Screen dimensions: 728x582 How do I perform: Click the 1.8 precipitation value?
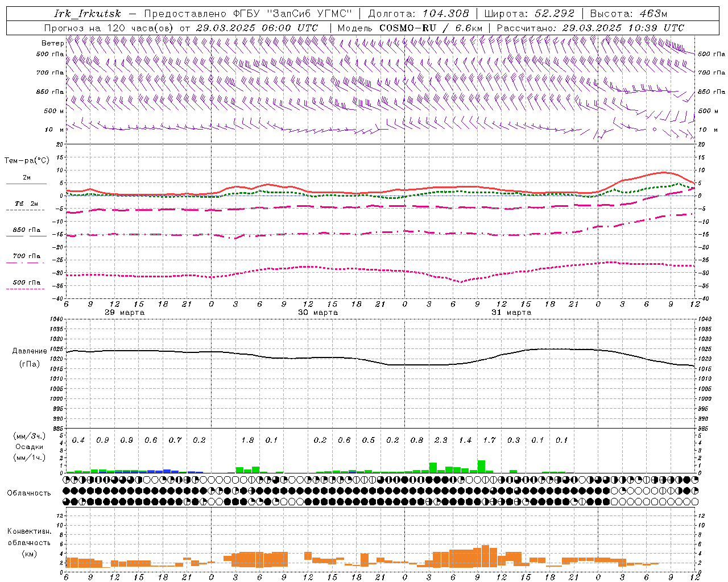point(247,440)
